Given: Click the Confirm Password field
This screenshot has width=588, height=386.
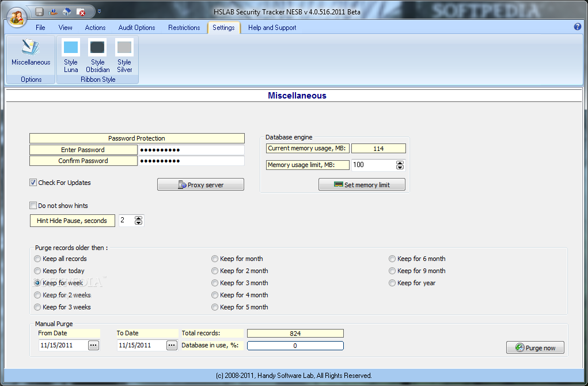Looking at the screenshot, I should pos(191,161).
